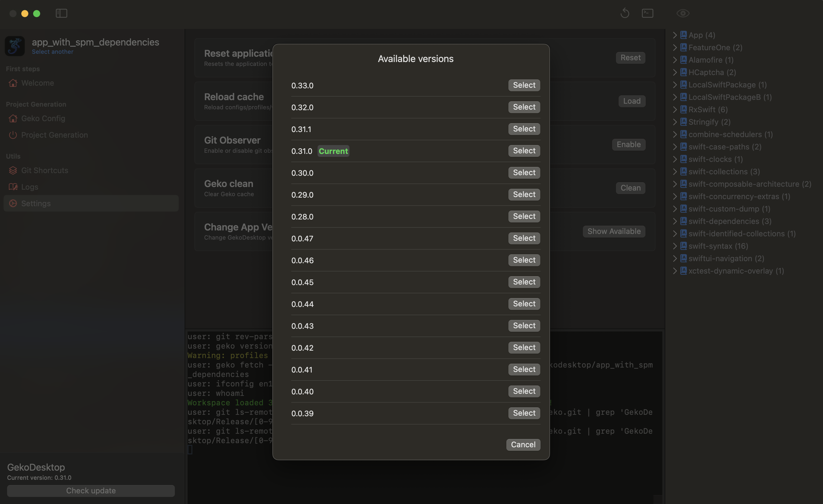Select version 0.33.0

tap(524, 85)
